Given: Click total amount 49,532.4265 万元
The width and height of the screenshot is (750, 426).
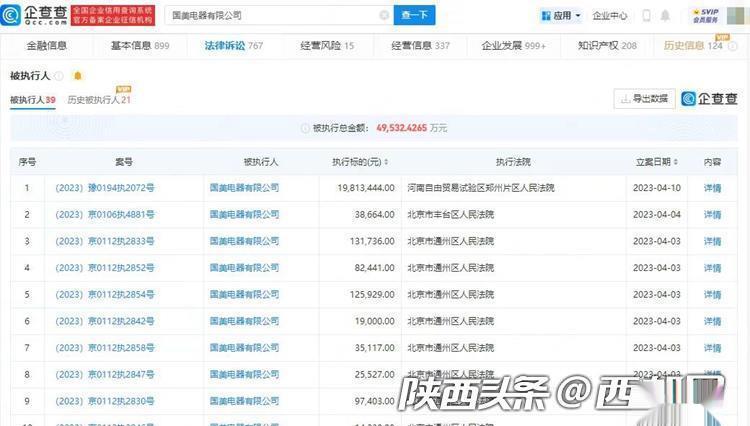Looking at the screenshot, I should (x=411, y=128).
